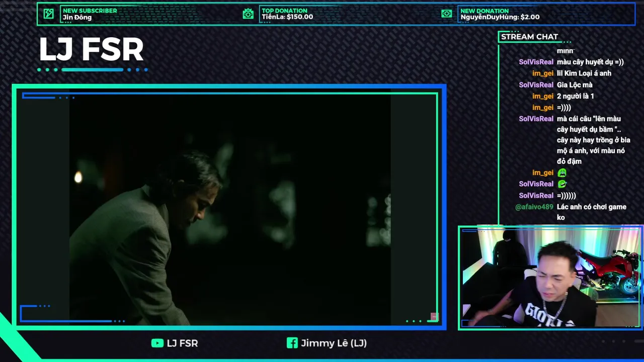644x362 pixels.
Task: Click im_gei's '=))))' chat message
Action: [x=564, y=108]
